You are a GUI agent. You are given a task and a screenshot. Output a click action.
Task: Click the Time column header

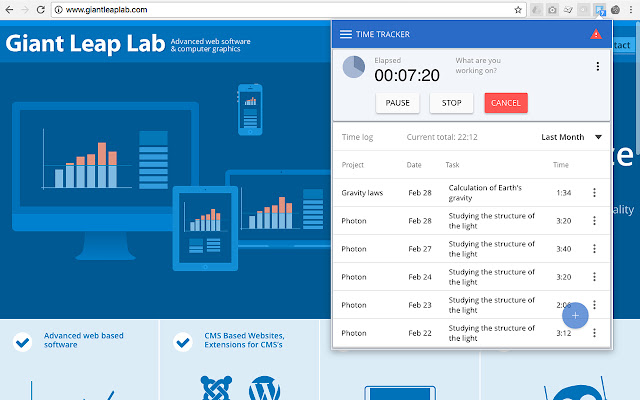pos(560,165)
